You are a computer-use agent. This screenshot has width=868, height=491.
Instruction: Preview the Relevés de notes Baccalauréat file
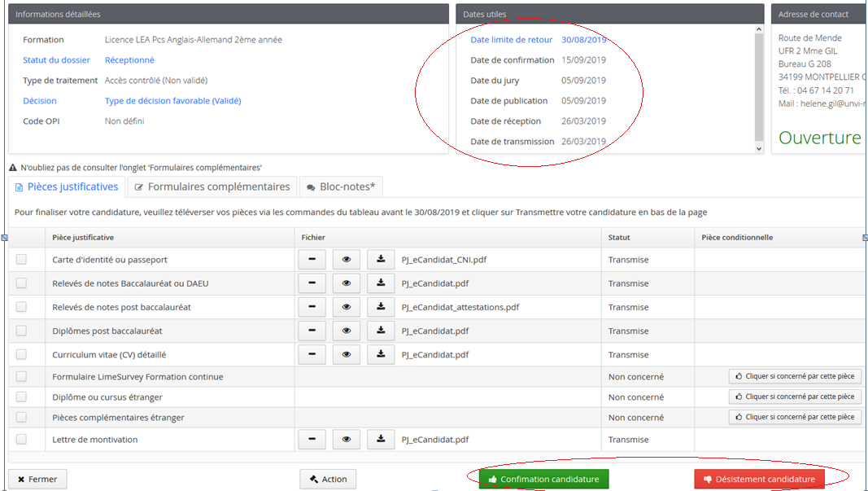tap(347, 283)
